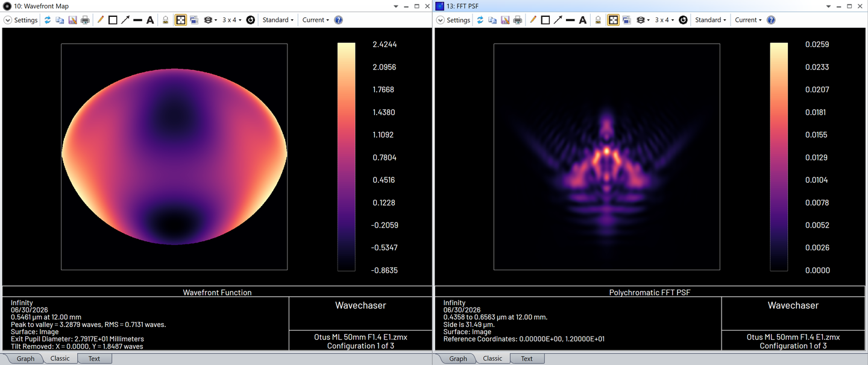Toggle active cursor display in FFT PSF
The height and width of the screenshot is (365, 868).
(x=613, y=20)
